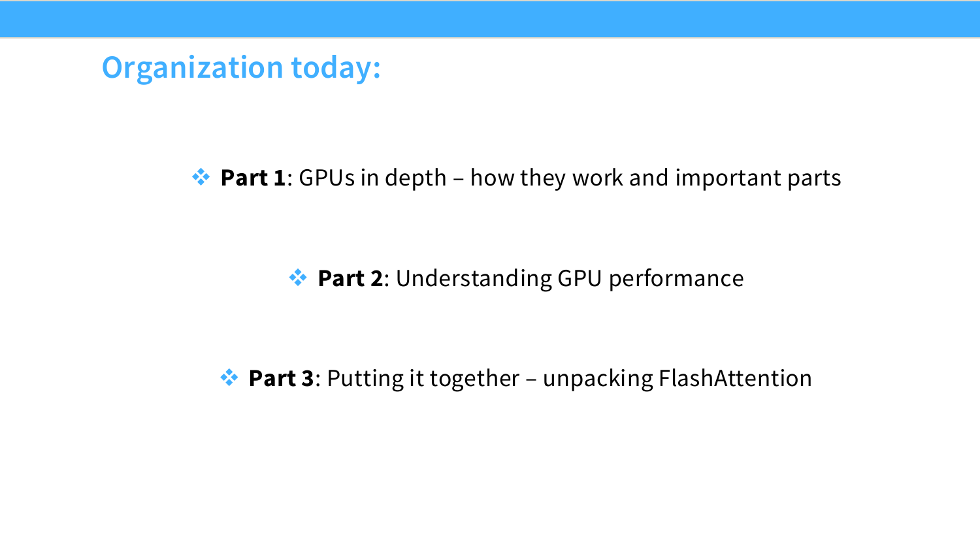This screenshot has width=980, height=552.
Task: Click the word "unpacking" in Part 3
Action: coord(598,378)
